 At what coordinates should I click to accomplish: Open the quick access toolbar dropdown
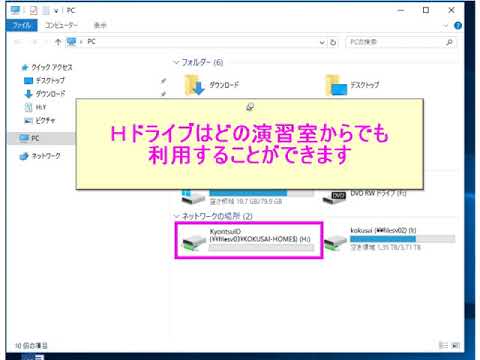pos(56,11)
